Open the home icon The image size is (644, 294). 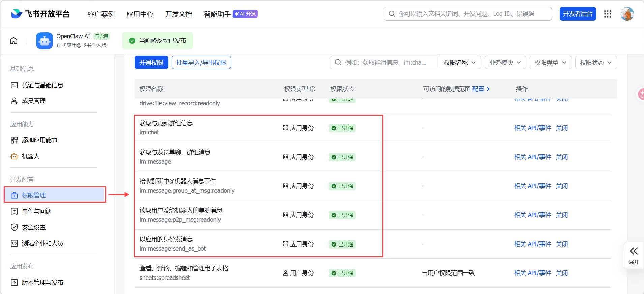[14, 41]
